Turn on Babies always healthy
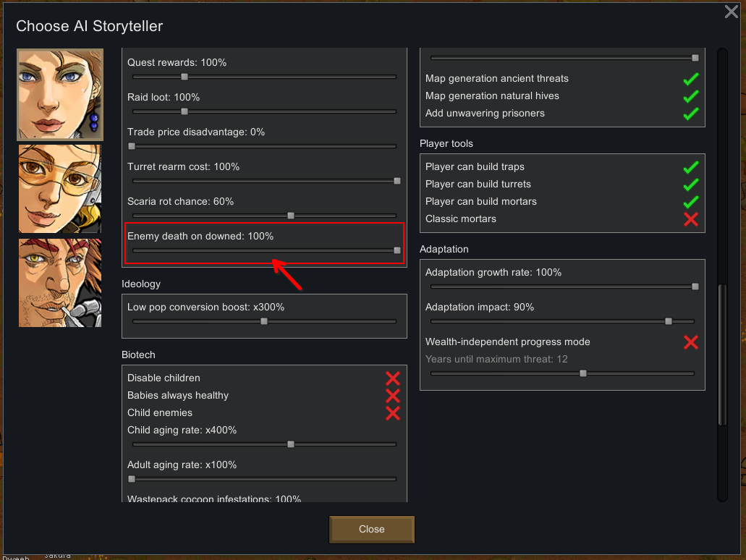746x560 pixels. point(392,396)
